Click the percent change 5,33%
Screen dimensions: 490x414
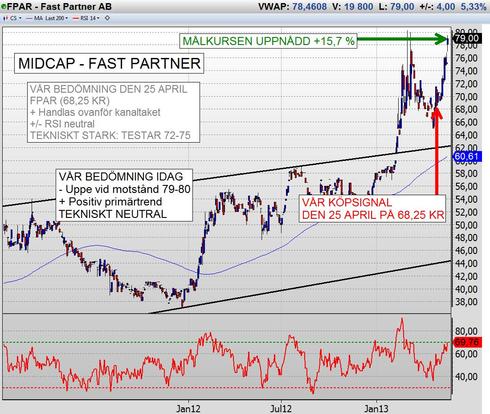(x=473, y=6)
